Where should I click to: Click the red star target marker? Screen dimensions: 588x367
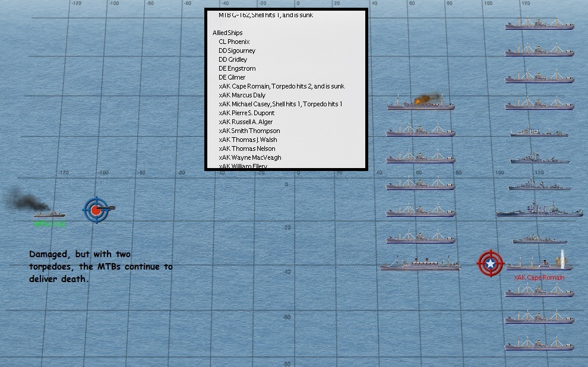491,263
